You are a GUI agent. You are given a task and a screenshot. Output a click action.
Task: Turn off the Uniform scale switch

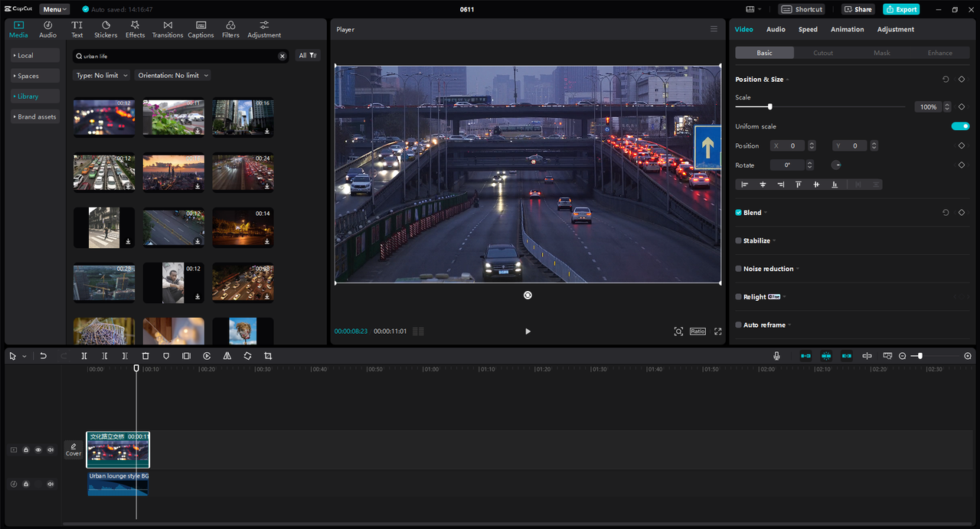coord(960,126)
